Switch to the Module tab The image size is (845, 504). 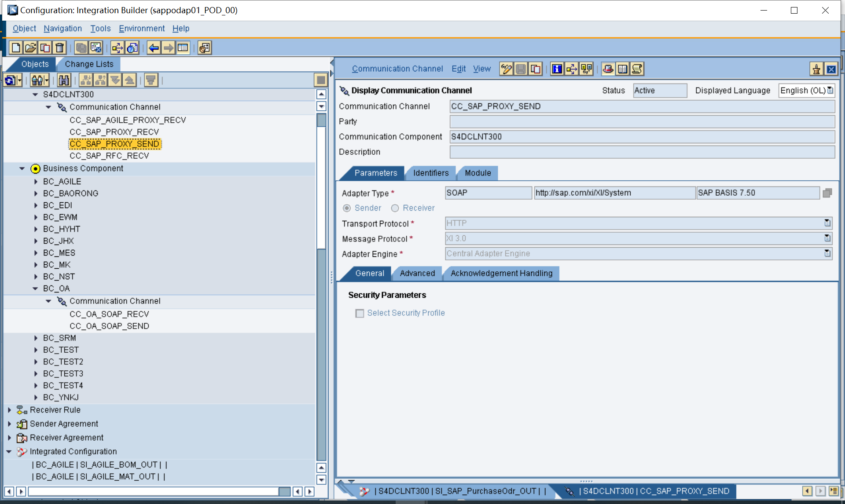coord(478,173)
